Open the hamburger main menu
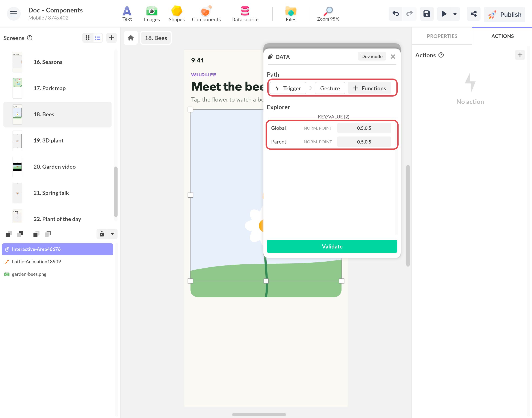The height and width of the screenshot is (418, 532). click(14, 14)
